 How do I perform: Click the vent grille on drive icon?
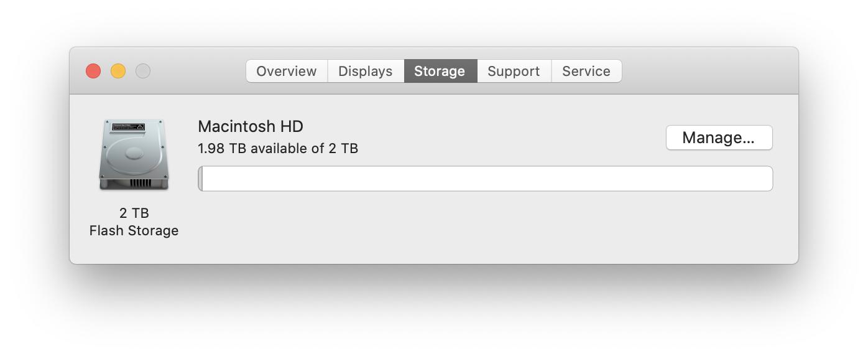tap(141, 183)
